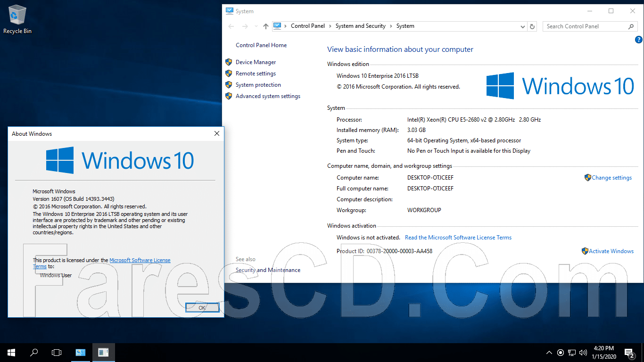Open Task View on the taskbar
Image resolution: width=644 pixels, height=362 pixels.
pyautogui.click(x=57, y=352)
